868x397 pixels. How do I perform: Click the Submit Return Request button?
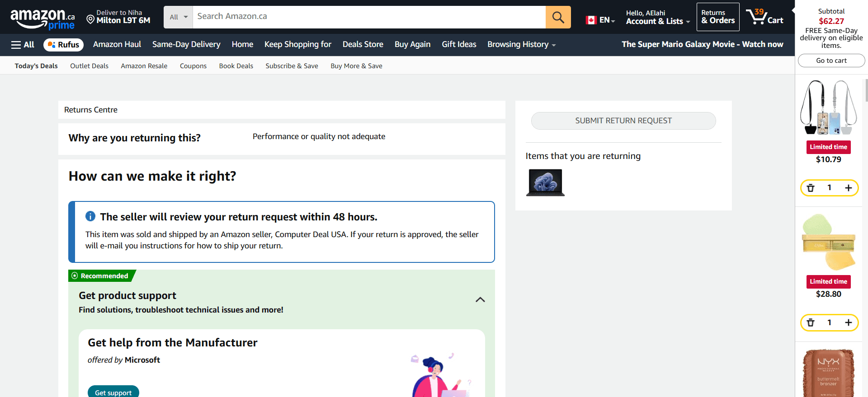pos(623,121)
